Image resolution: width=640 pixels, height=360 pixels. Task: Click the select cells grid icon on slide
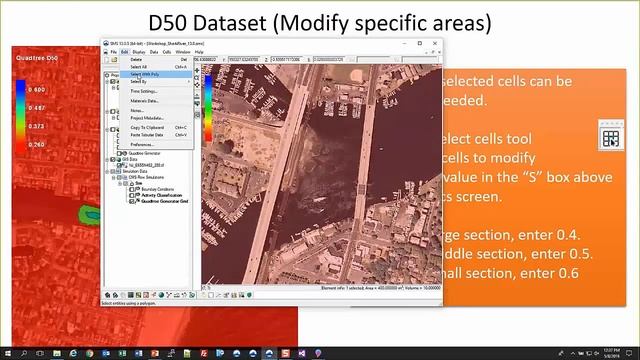click(x=611, y=139)
